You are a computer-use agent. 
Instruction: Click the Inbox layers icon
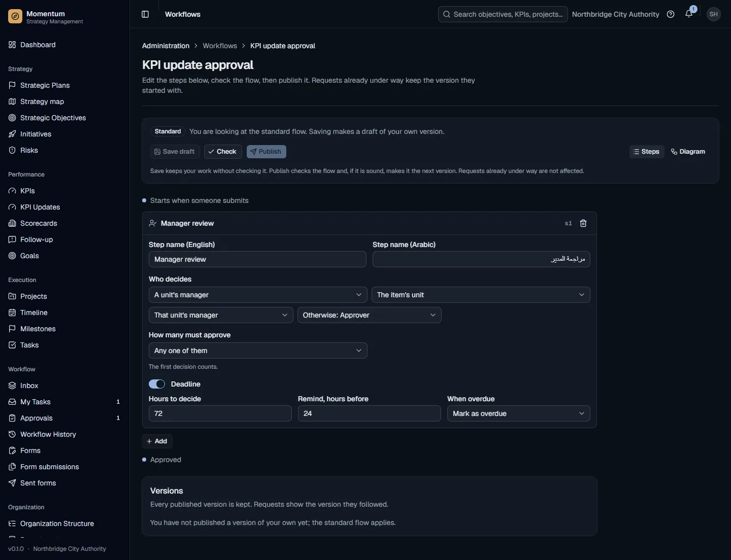coord(12,386)
